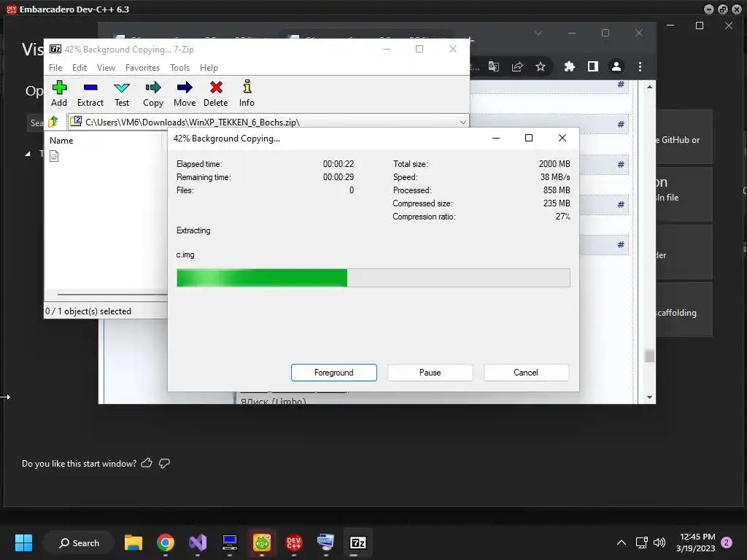Screen dimensions: 747x560
Task: Open Chrome three-dot menu
Action: click(x=640, y=66)
